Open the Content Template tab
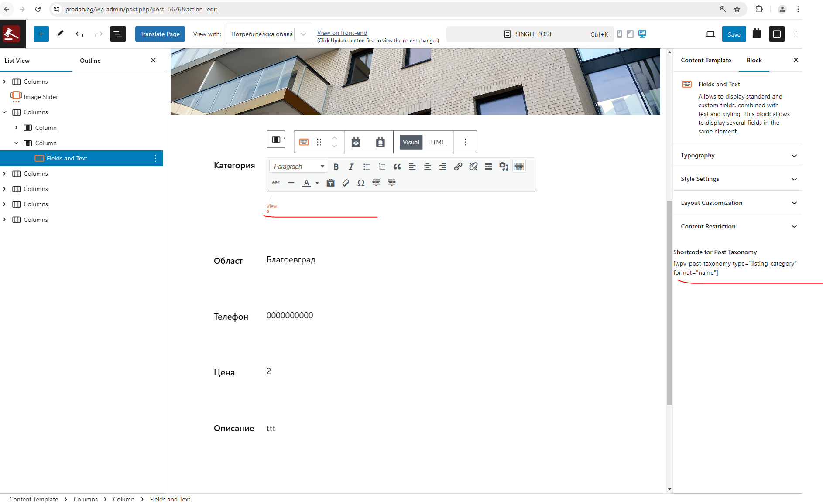The image size is (823, 504). coord(706,60)
